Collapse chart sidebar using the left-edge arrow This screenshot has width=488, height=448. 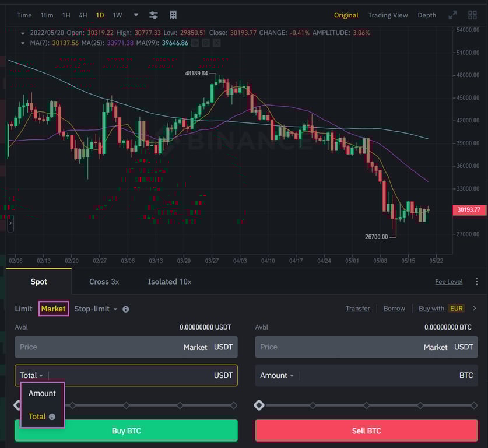[x=10, y=223]
